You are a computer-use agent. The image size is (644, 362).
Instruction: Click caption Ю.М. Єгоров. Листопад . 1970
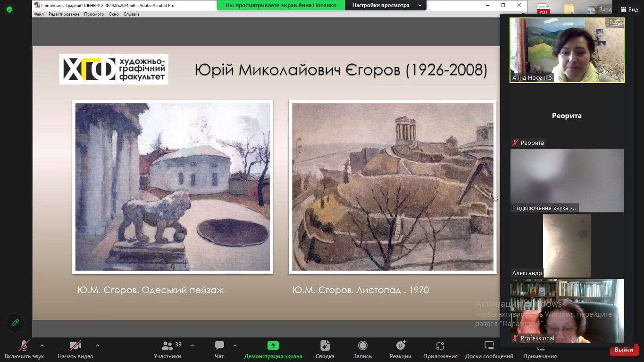(x=360, y=290)
